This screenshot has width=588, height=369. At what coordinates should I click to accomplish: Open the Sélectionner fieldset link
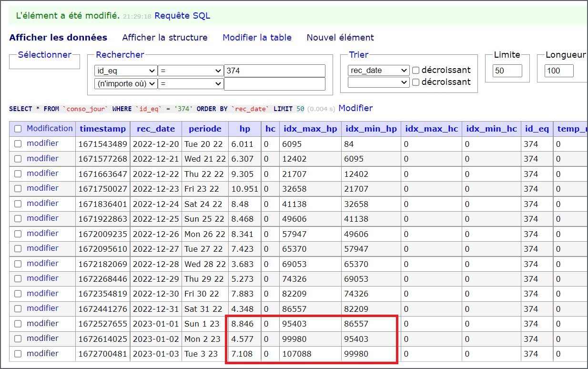click(x=44, y=55)
